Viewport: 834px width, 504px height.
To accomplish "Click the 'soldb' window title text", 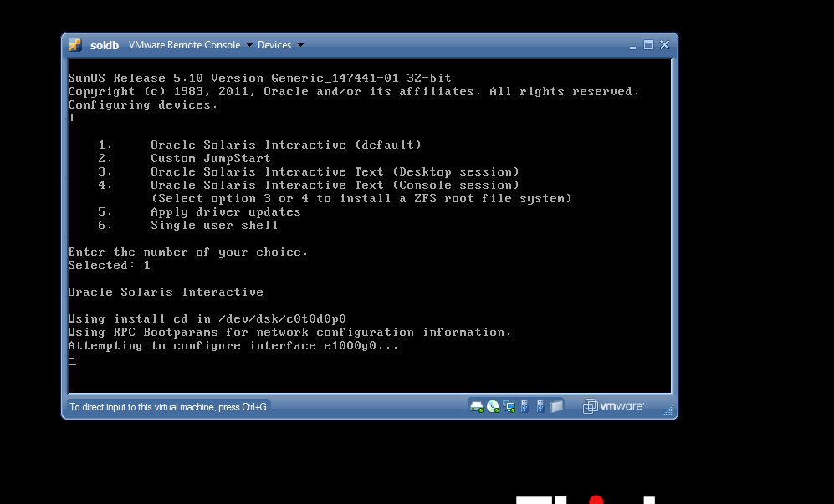I will [105, 45].
